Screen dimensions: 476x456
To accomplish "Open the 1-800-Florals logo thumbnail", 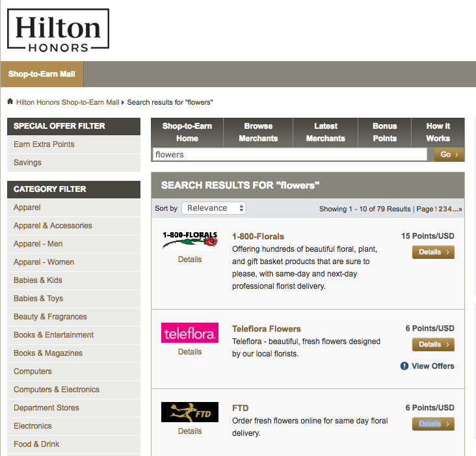I will click(190, 241).
